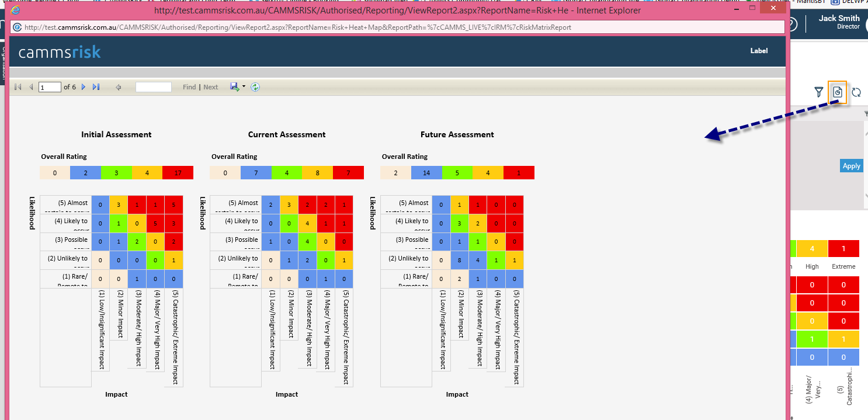Viewport: 868px width, 420px height.
Task: Click Future Assessment overall rating green 5
Action: [x=457, y=172]
